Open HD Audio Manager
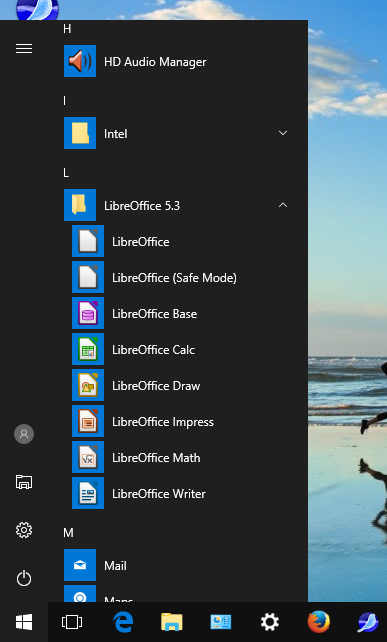The width and height of the screenshot is (387, 642). [x=180, y=61]
